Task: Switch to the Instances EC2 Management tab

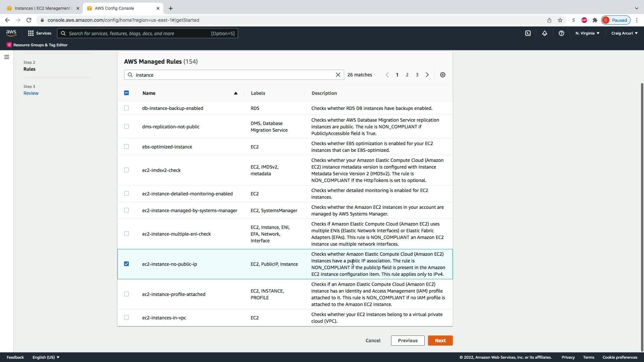Action: coord(42,8)
